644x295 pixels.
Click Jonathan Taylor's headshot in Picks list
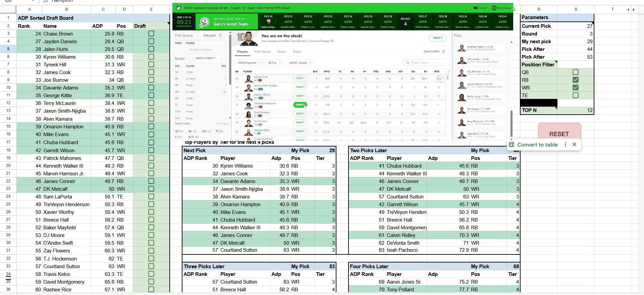pos(462,48)
